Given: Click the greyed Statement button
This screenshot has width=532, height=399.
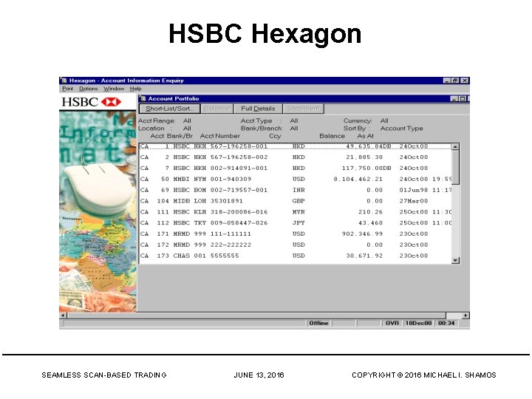Looking at the screenshot, I should click(x=304, y=109).
